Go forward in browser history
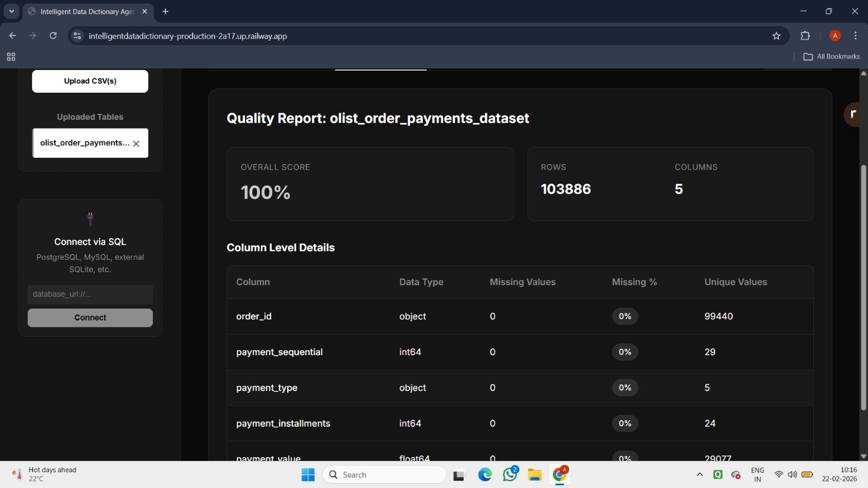868x488 pixels. pos(33,36)
